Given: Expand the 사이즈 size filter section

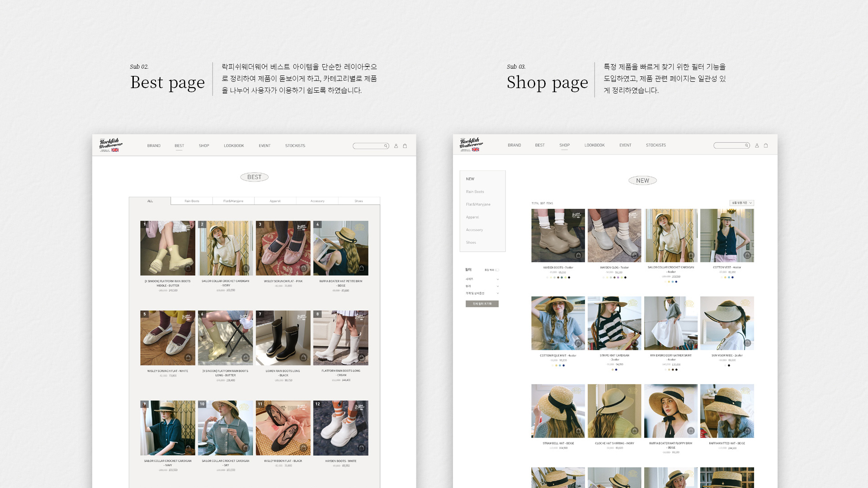Looking at the screenshot, I should 482,279.
